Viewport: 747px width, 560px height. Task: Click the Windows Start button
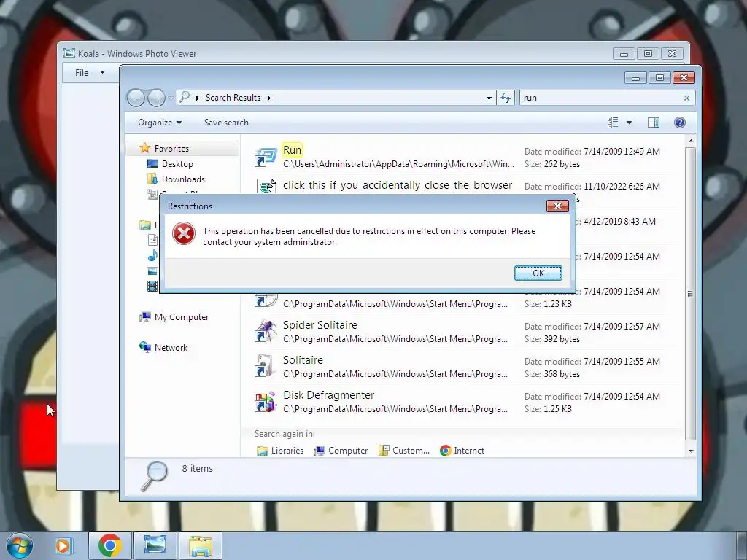coord(20,545)
